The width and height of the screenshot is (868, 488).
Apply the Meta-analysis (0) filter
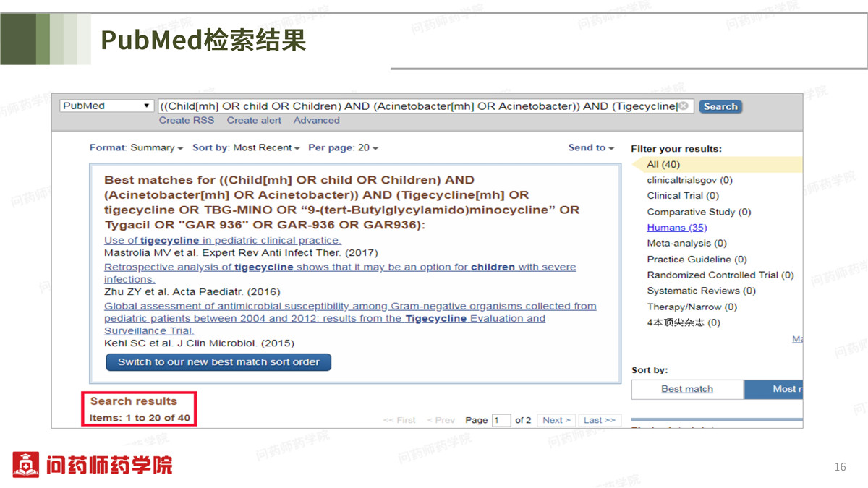point(686,244)
